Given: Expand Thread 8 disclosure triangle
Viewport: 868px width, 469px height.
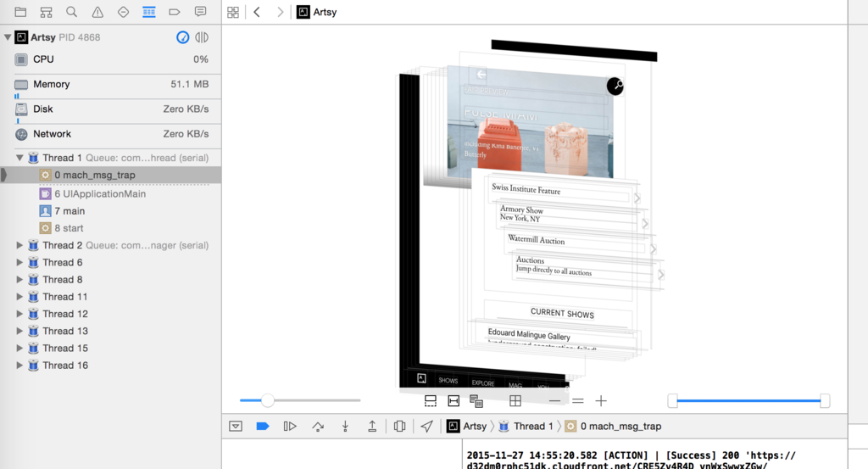Looking at the screenshot, I should (x=19, y=280).
